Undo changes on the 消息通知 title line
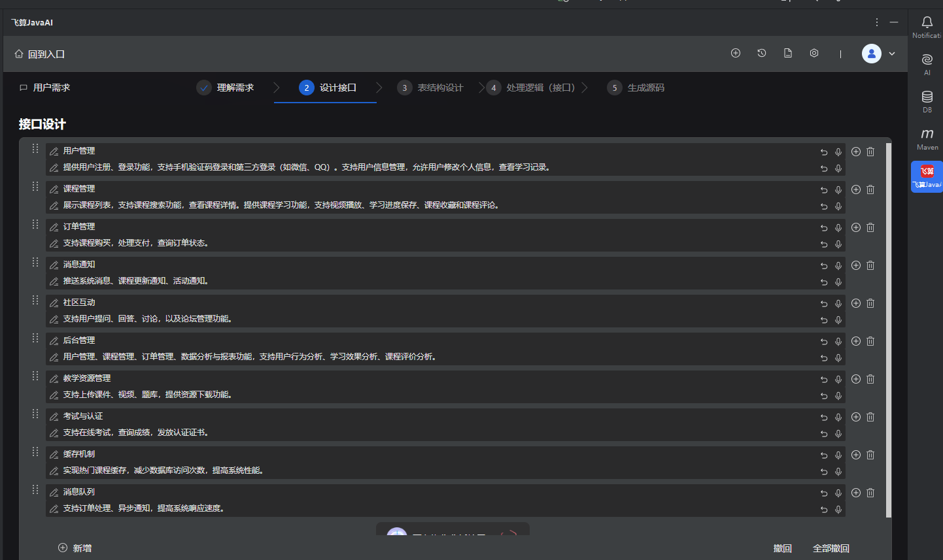Viewport: 943px width, 560px height. point(824,266)
